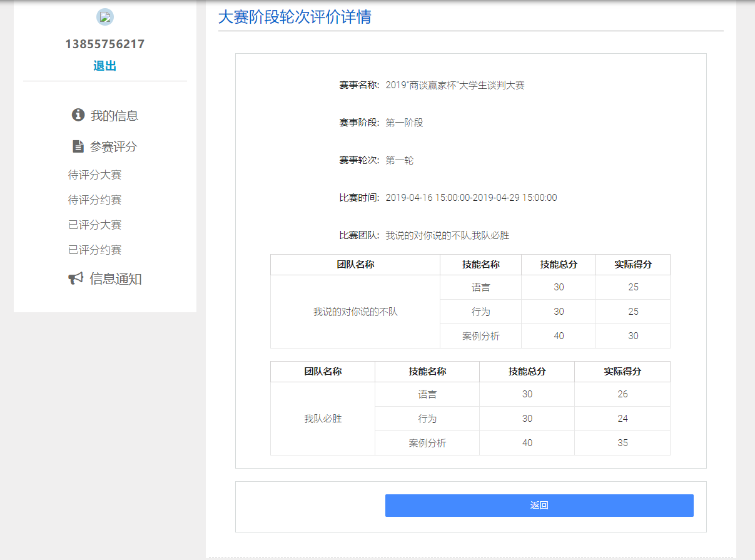Click the 比赛团队 value listing both teams
This screenshot has height=560, width=755.
click(448, 235)
